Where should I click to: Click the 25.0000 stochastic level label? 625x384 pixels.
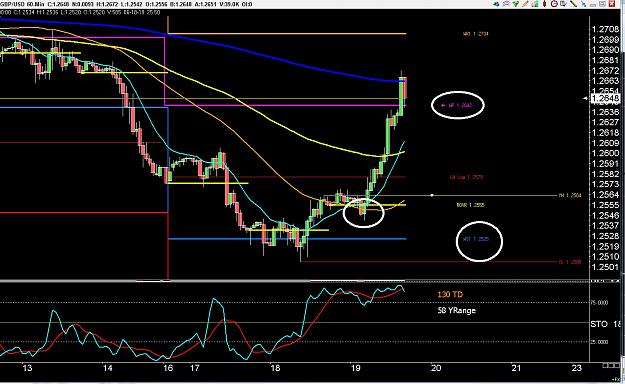pos(599,342)
